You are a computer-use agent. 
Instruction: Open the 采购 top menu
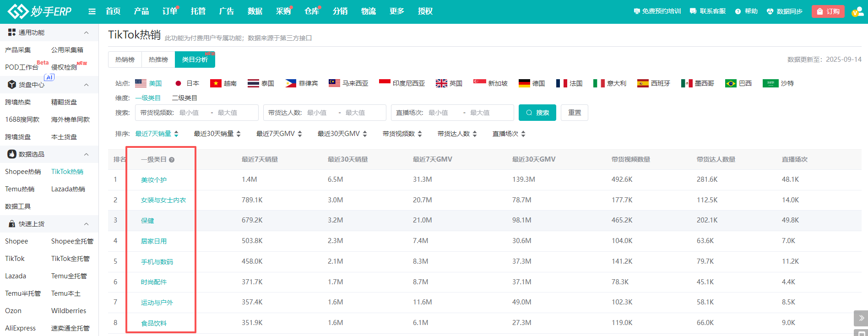coord(283,11)
